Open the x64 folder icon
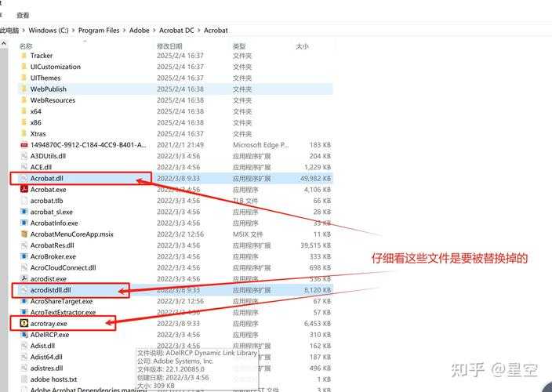 click(x=24, y=111)
